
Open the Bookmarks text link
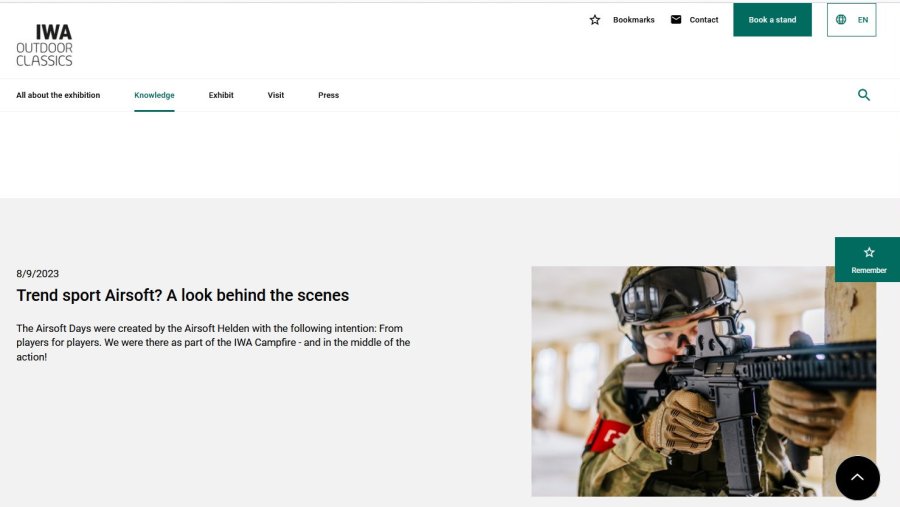(633, 20)
